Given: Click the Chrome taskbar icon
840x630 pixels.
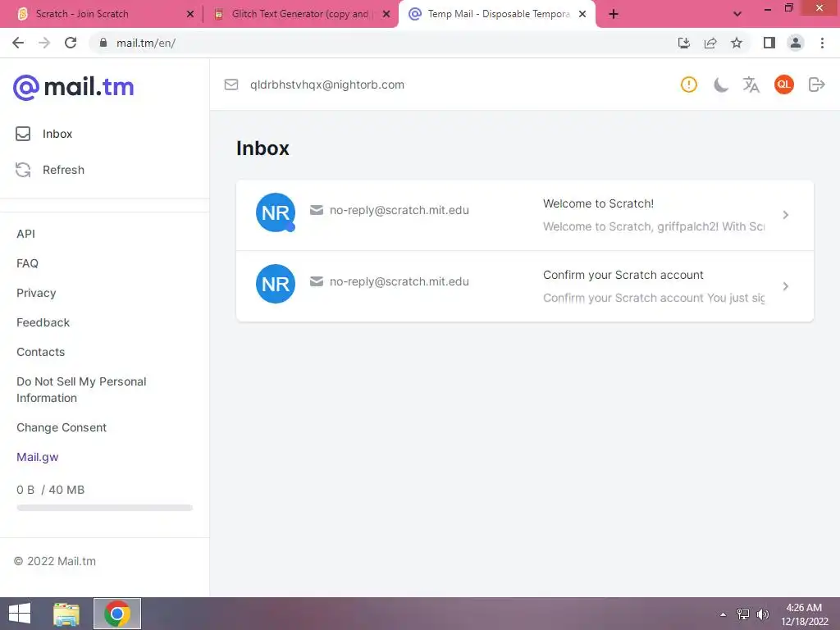Looking at the screenshot, I should [x=117, y=614].
